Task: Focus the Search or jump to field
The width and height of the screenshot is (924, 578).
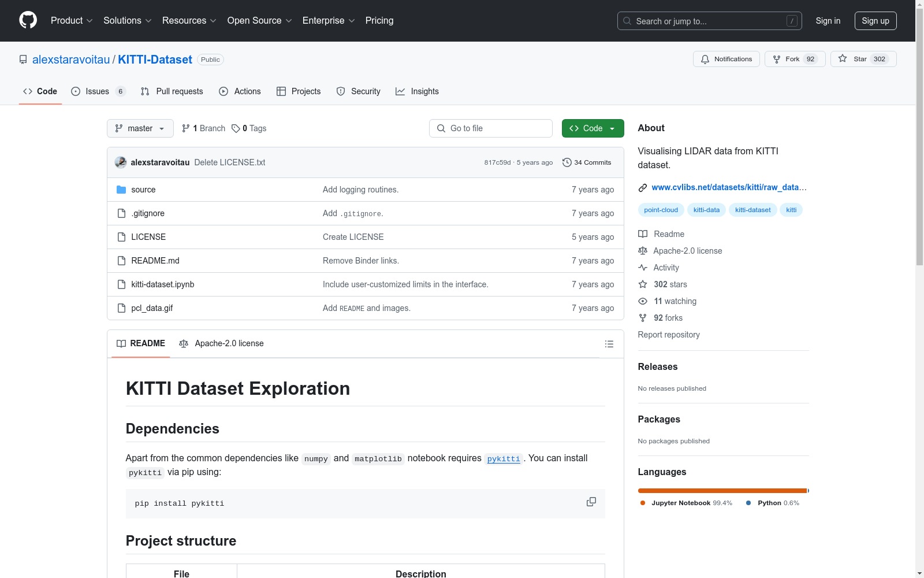Action: pyautogui.click(x=710, y=21)
